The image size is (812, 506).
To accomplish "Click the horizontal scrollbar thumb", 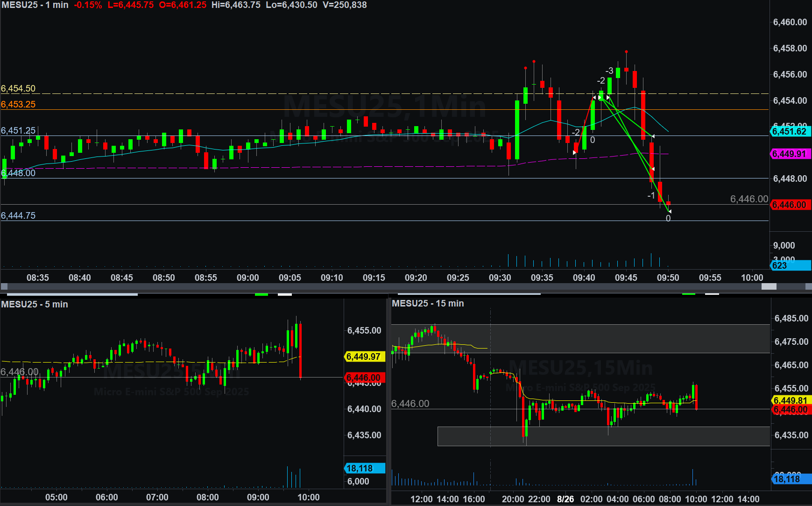I will 769,286.
